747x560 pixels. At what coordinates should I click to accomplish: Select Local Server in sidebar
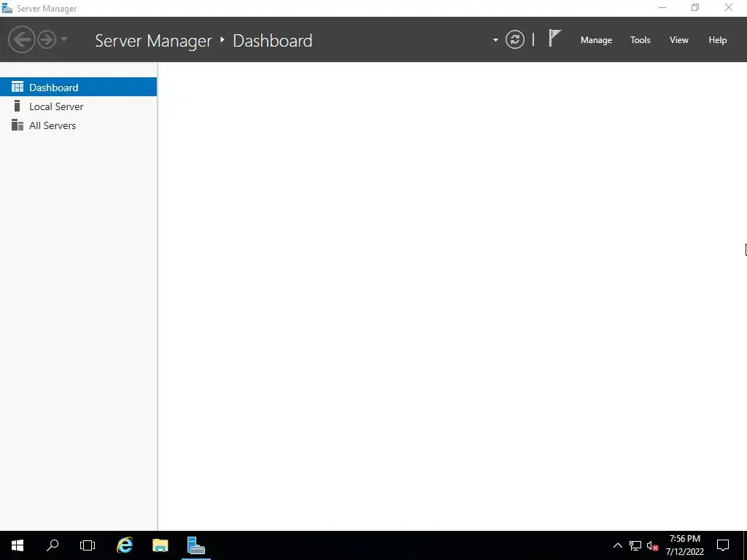[x=79, y=106]
